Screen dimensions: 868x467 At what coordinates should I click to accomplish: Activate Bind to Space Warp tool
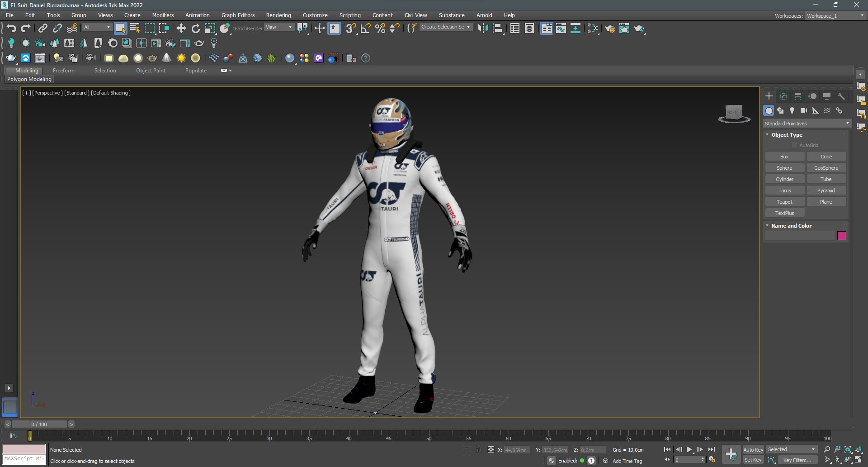click(72, 29)
